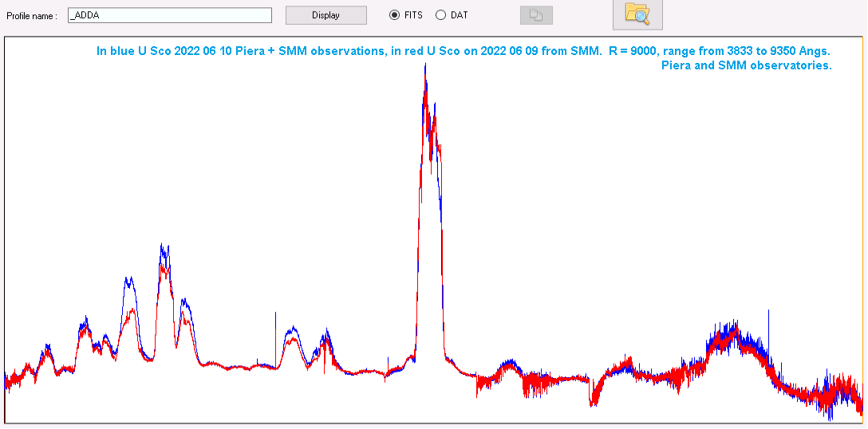Click into the Profile name field
Image resolution: width=868 pixels, height=429 pixels.
(x=169, y=15)
